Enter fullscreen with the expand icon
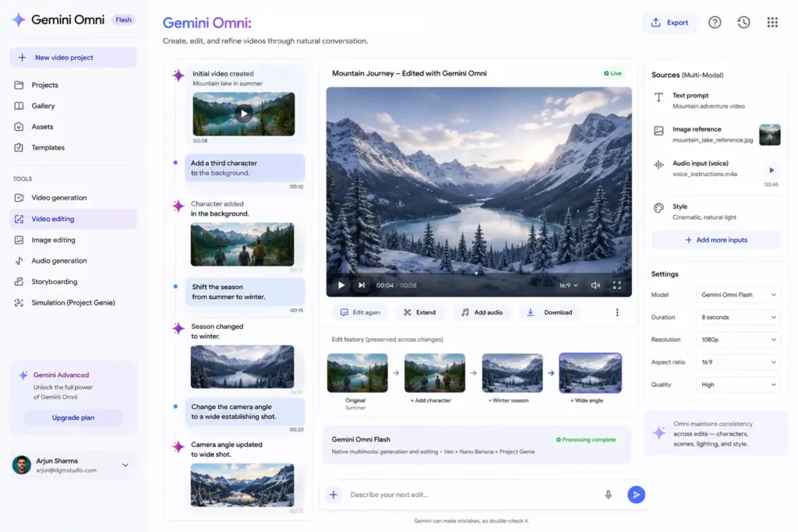Image resolution: width=798 pixels, height=532 pixels. click(x=617, y=285)
